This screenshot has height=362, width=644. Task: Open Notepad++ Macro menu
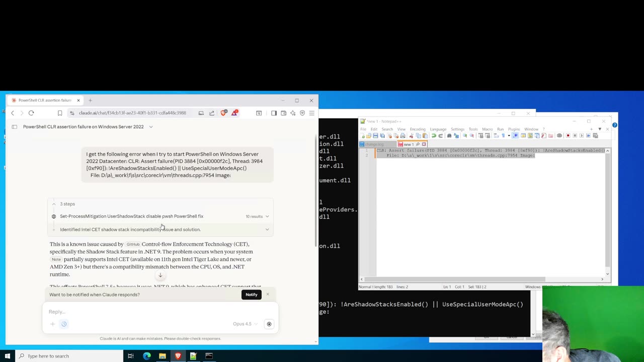488,129
